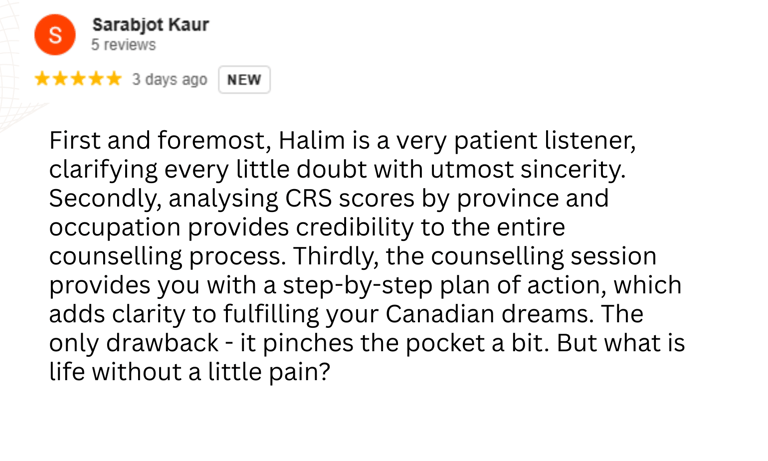
Task: Click the final line ending with pain?
Action: (190, 372)
